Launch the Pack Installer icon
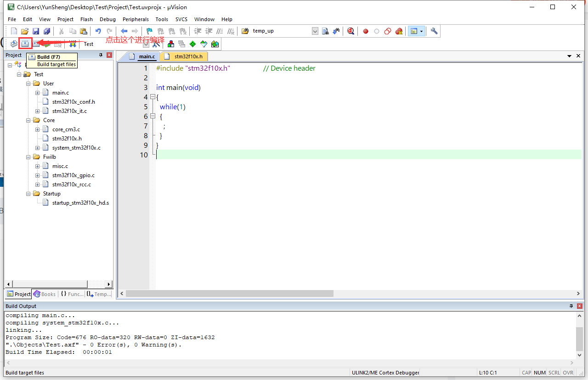 coord(215,44)
